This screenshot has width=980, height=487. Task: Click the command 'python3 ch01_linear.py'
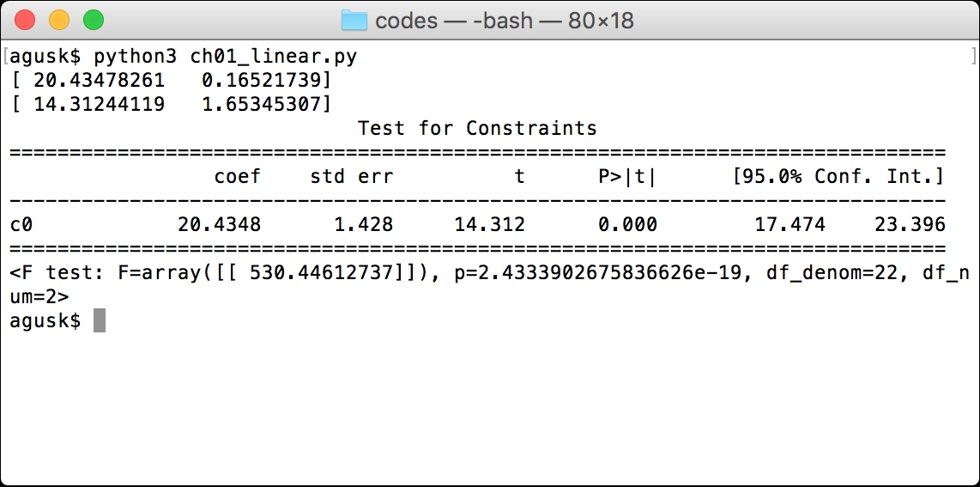[x=226, y=58]
